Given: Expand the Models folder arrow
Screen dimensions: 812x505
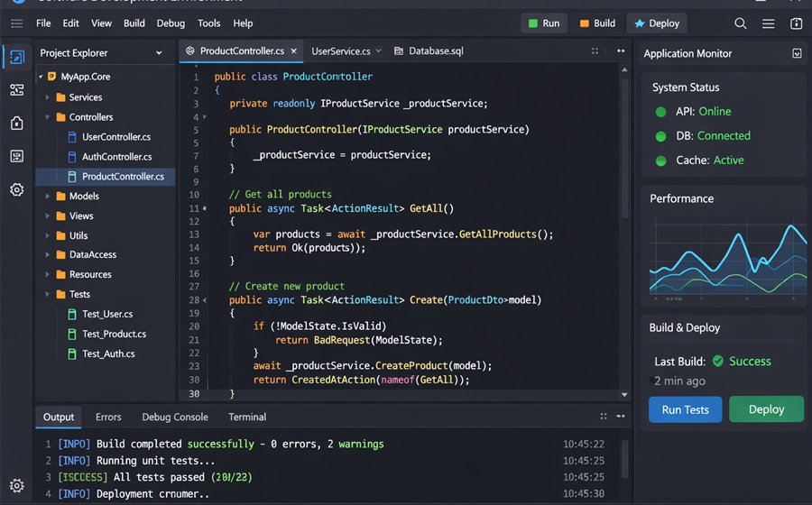Looking at the screenshot, I should (47, 196).
